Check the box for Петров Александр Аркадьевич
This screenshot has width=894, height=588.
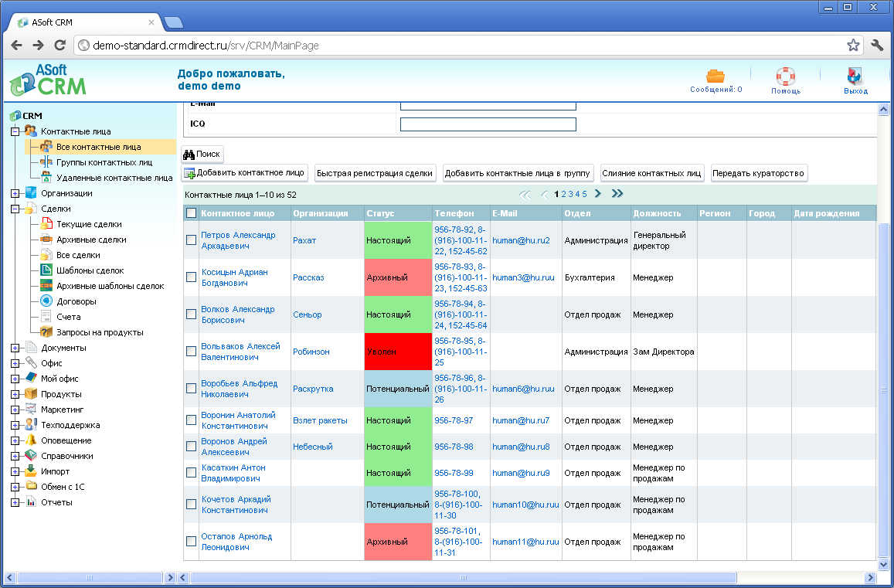[x=191, y=240]
